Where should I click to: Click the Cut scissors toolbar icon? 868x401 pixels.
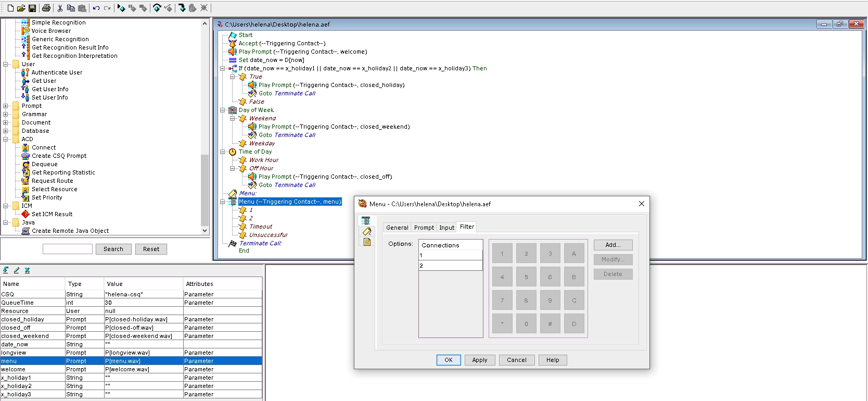pyautogui.click(x=60, y=8)
